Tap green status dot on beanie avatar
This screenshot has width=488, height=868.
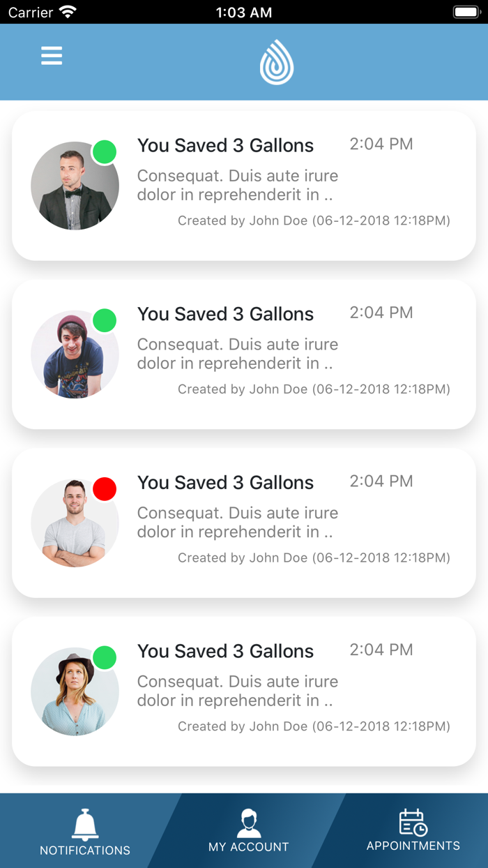(x=105, y=321)
